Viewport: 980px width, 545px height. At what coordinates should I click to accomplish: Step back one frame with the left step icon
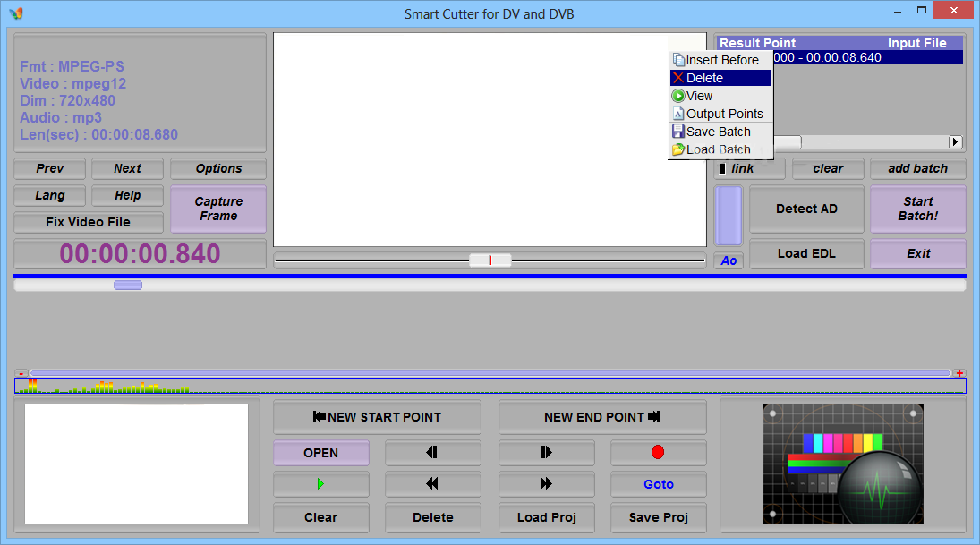pos(432,452)
